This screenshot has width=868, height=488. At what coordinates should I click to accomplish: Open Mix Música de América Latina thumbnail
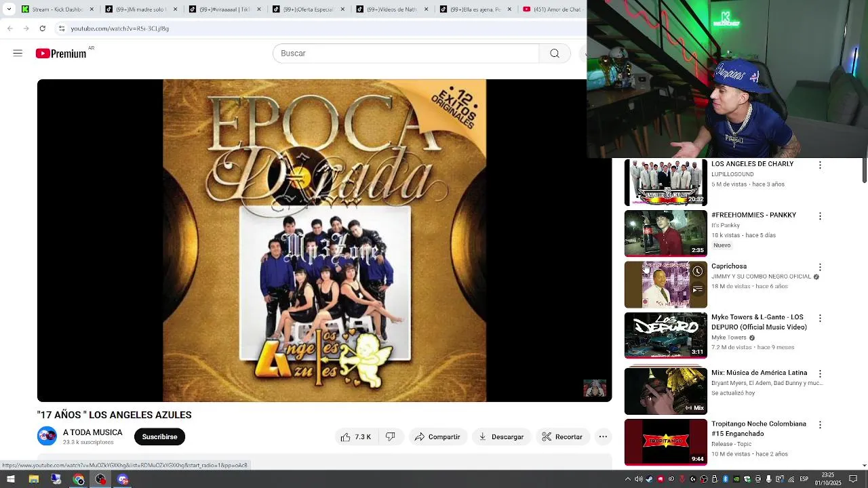click(x=665, y=391)
